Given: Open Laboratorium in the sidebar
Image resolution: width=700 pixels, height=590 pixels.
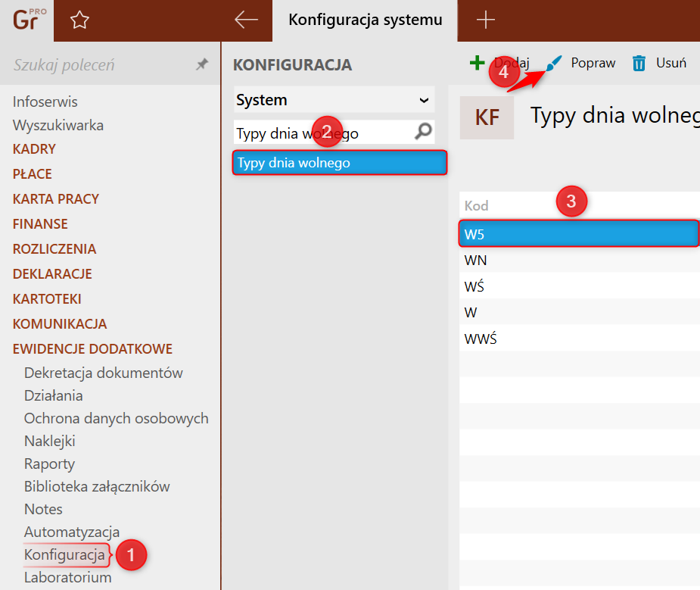Looking at the screenshot, I should click(68, 577).
